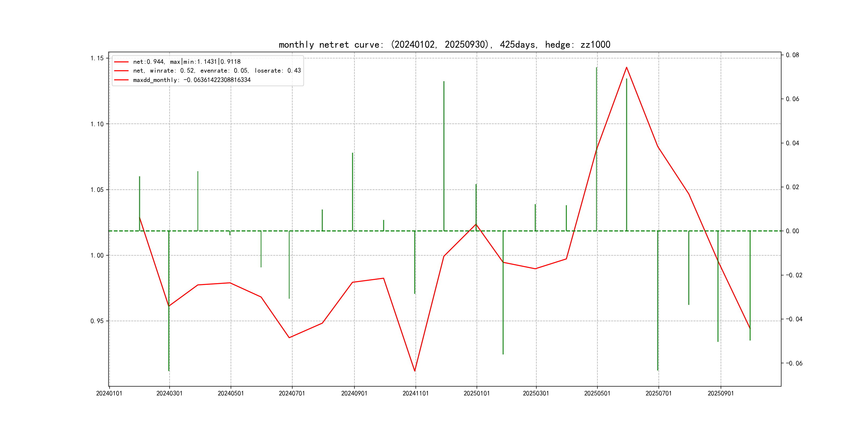The height and width of the screenshot is (434, 868).
Task: Click the 20240701 x-axis date label
Action: coord(292,393)
